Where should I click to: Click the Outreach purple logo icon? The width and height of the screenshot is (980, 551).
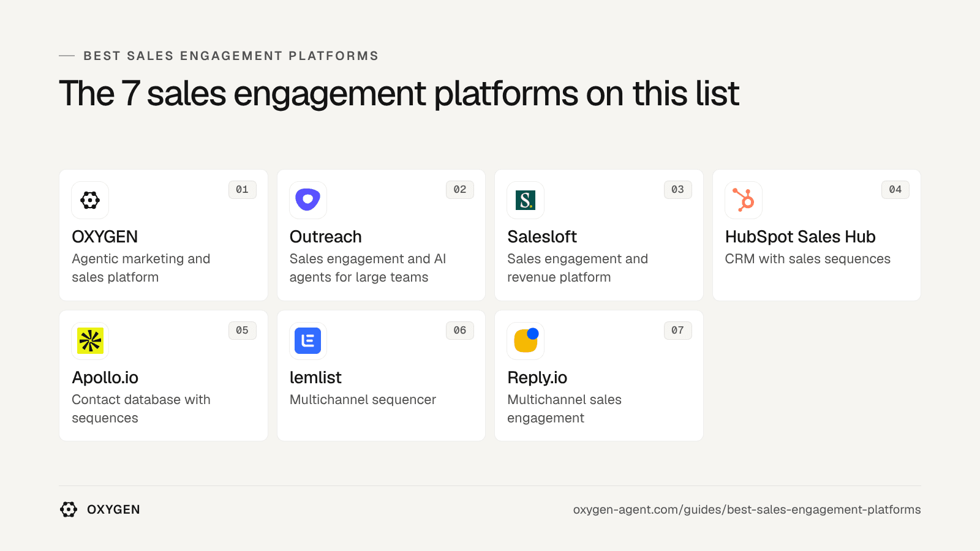[x=308, y=200]
